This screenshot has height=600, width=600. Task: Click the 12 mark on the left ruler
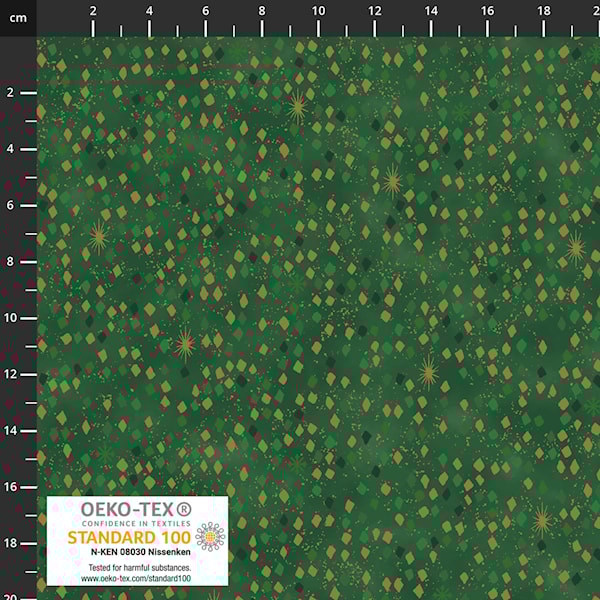(x=12, y=374)
